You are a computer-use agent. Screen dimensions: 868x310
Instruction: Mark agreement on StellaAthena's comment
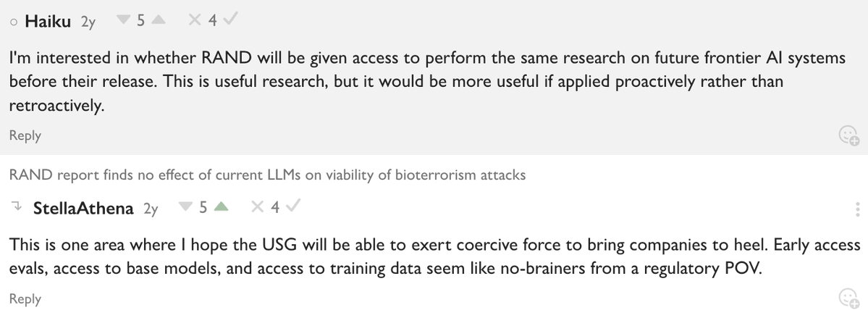coord(293,209)
